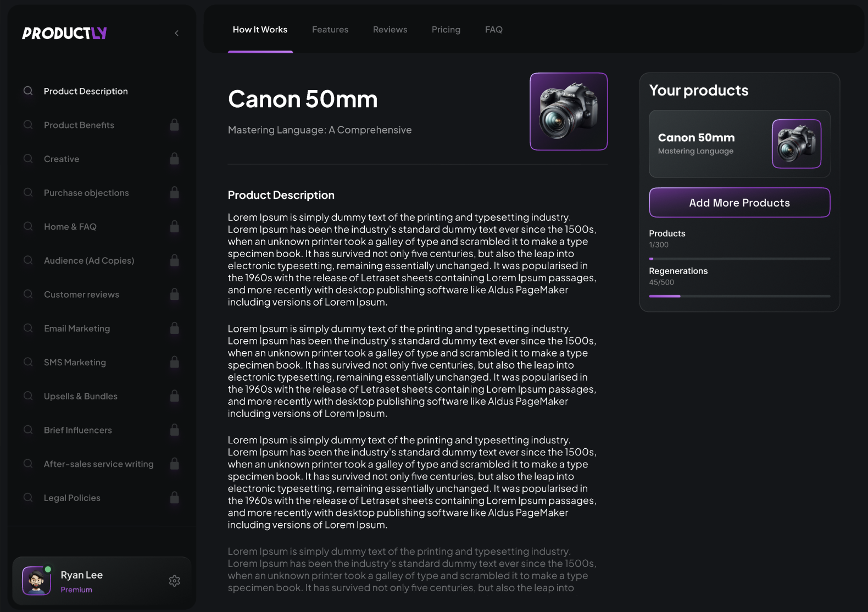Screen dimensions: 868x612
Task: Open Customer reviews in the sidebar
Action: pyautogui.click(x=81, y=294)
